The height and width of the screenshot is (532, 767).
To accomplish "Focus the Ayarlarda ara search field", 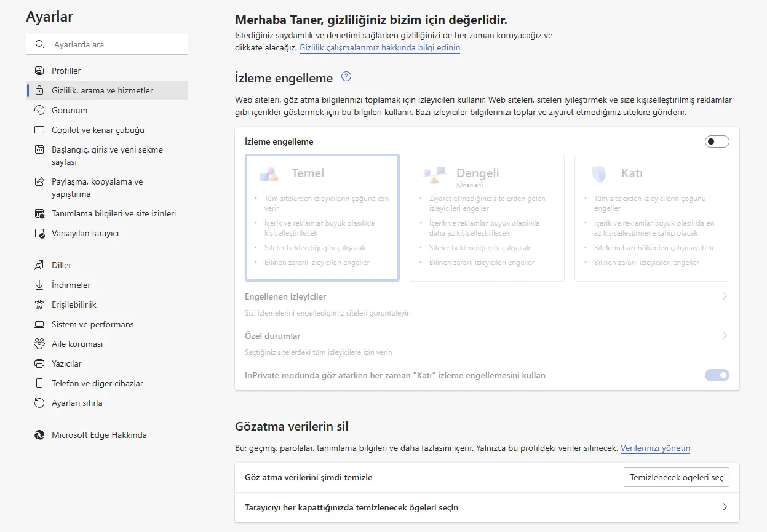I will pyautogui.click(x=107, y=44).
